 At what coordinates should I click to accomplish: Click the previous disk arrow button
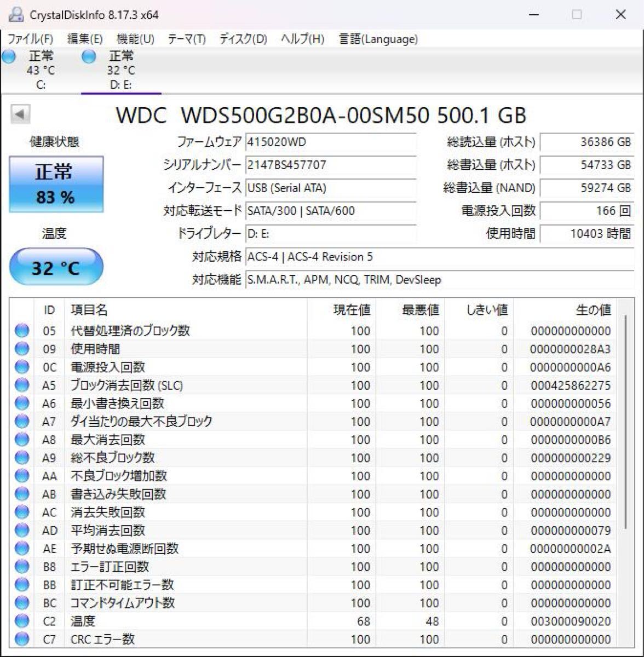point(20,114)
